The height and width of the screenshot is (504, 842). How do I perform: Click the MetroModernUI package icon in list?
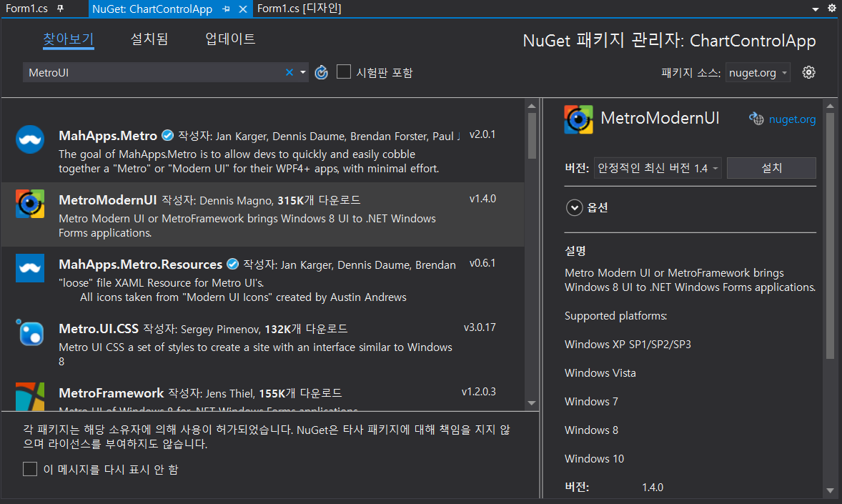tap(30, 204)
